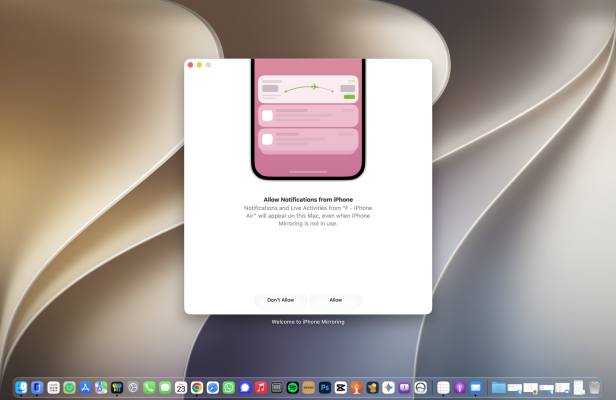Image resolution: width=616 pixels, height=400 pixels.
Task: Close the iPhone Mirroring window
Action: pos(191,65)
